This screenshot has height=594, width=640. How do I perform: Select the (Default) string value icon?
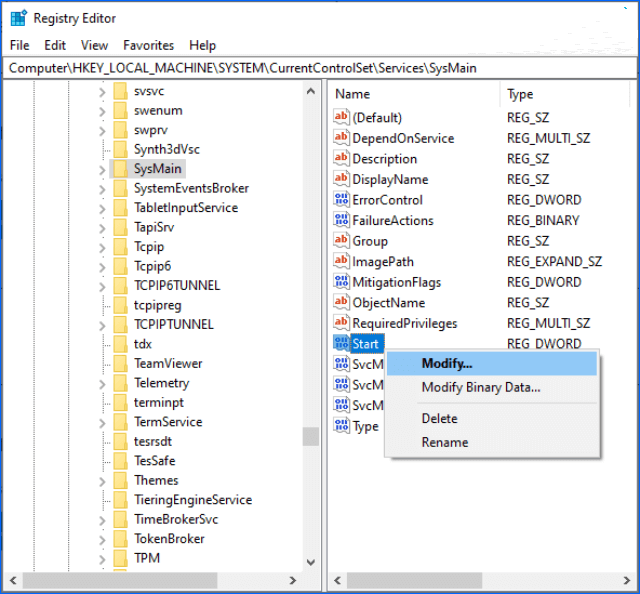[341, 117]
